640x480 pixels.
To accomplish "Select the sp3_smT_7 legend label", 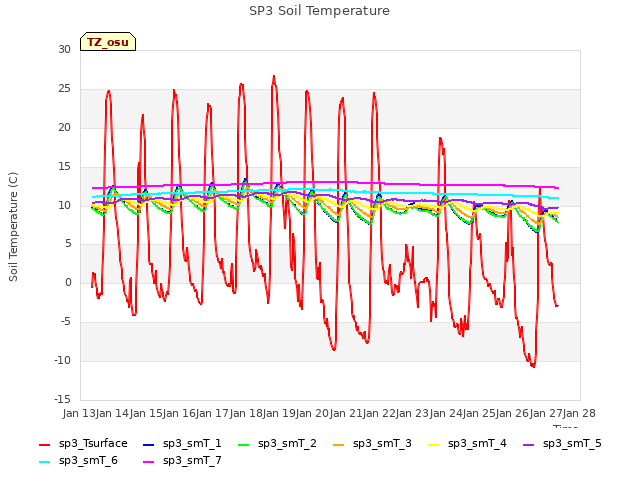I will click(x=192, y=461).
